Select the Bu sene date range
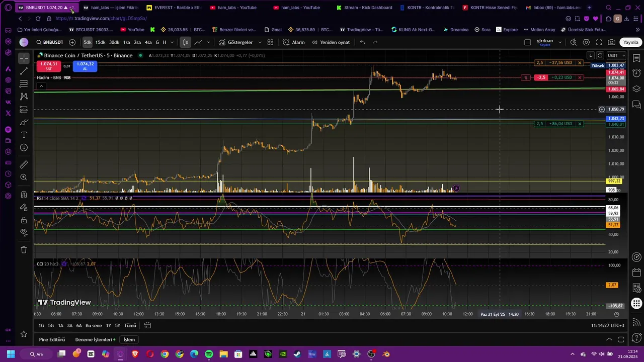The width and height of the screenshot is (644, 362). [x=94, y=325]
